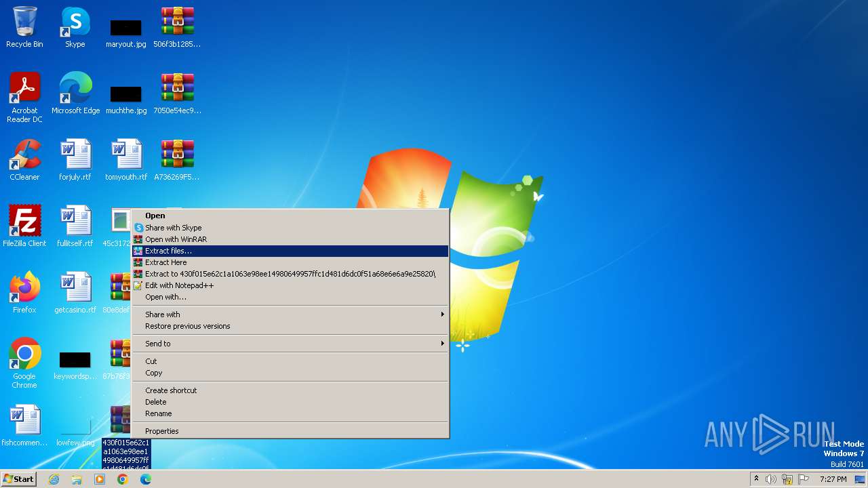This screenshot has height=488, width=868.
Task: Launch Microsoft Edge desktop shortcut
Action: pyautogui.click(x=75, y=94)
